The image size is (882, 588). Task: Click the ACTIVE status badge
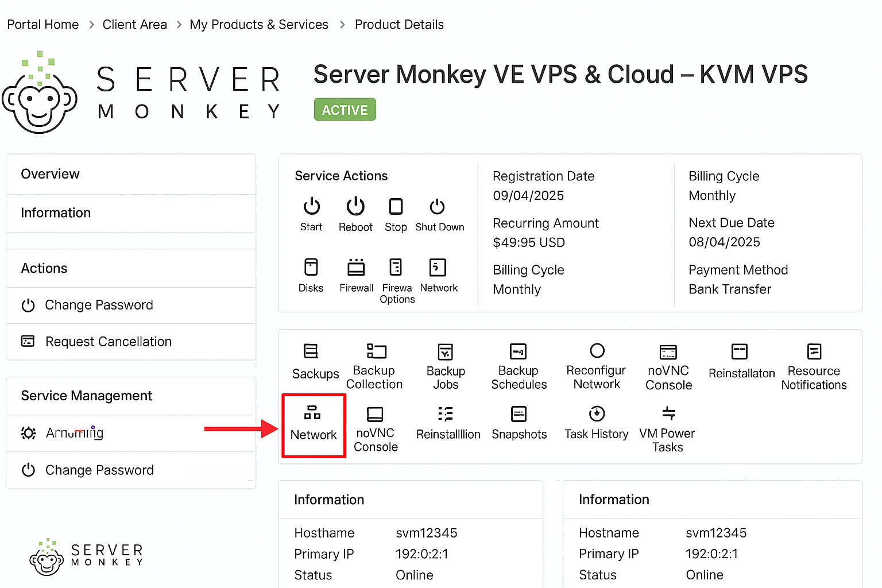coord(345,110)
